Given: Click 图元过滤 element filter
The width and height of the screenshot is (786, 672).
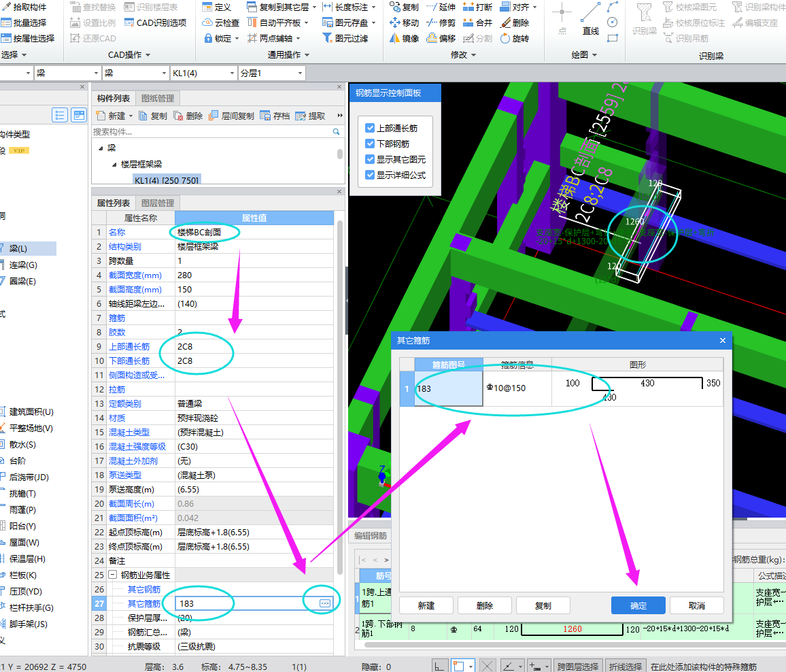Looking at the screenshot, I should click(345, 38).
